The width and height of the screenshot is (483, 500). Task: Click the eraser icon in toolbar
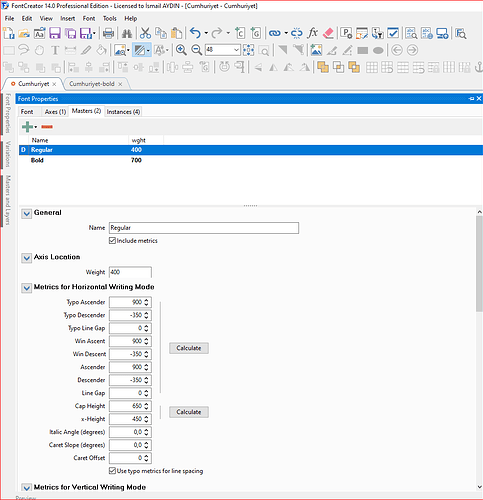[x=328, y=33]
